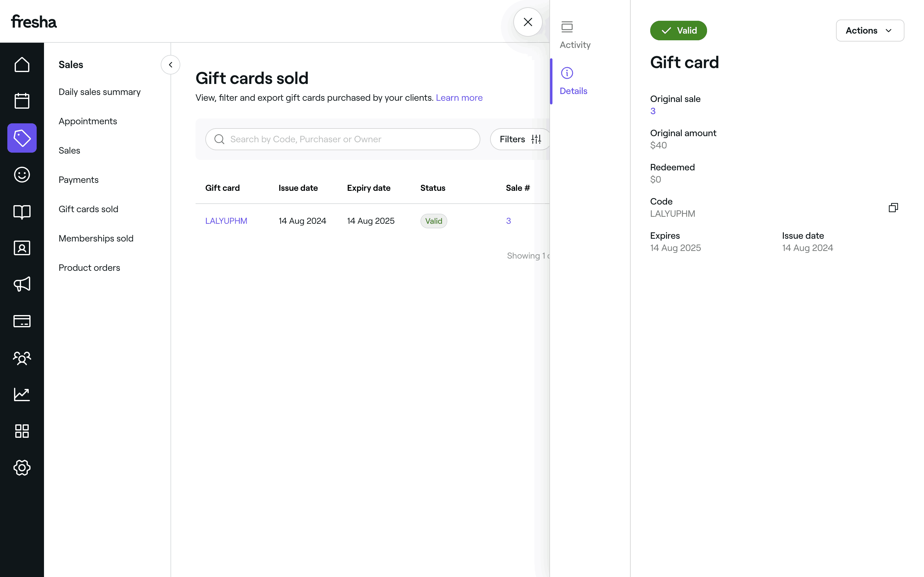Open the Filters options

tap(520, 139)
